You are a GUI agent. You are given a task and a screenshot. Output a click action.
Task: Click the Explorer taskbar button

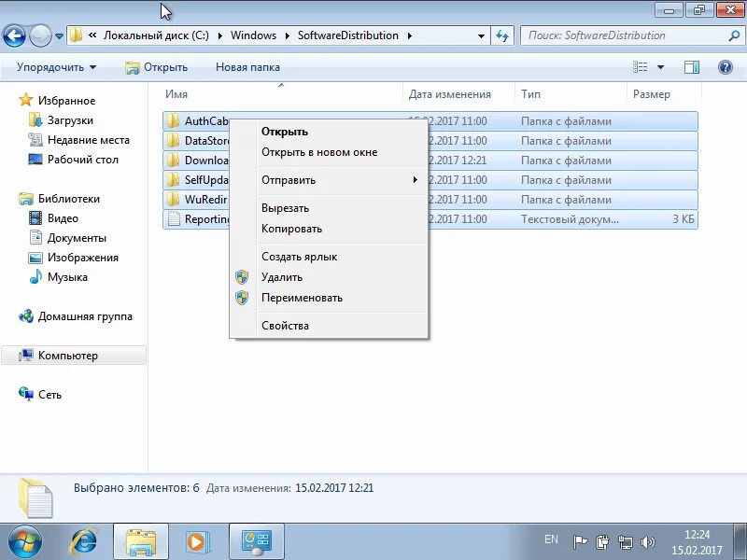point(141,541)
